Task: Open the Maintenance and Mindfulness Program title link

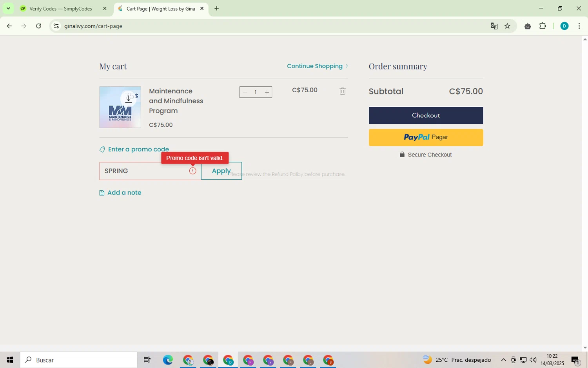Action: click(176, 101)
